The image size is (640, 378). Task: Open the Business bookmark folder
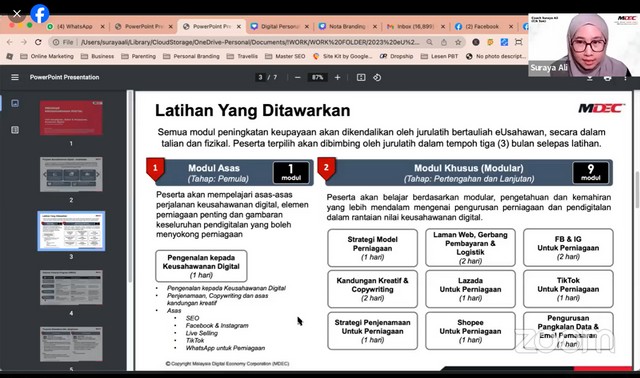tap(98, 56)
